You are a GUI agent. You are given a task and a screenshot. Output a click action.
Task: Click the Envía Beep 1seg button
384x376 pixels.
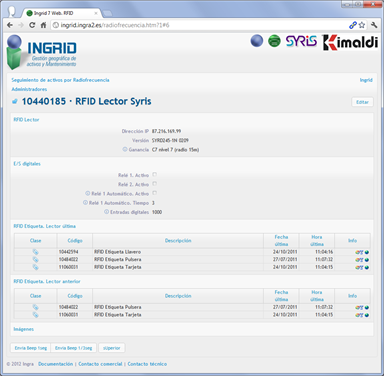(31, 348)
